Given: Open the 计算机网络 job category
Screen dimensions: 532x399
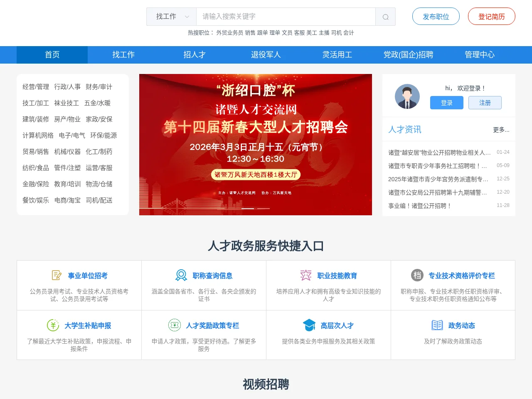Looking at the screenshot, I should [x=38, y=135].
